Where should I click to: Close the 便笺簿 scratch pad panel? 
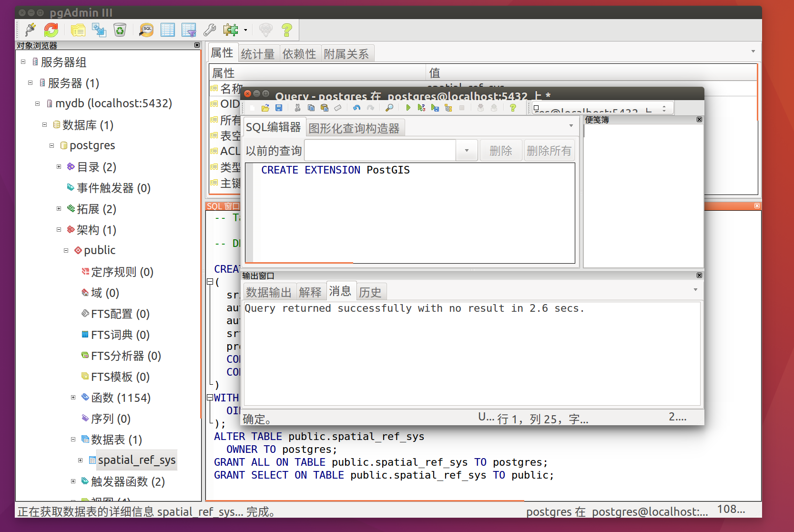click(699, 120)
